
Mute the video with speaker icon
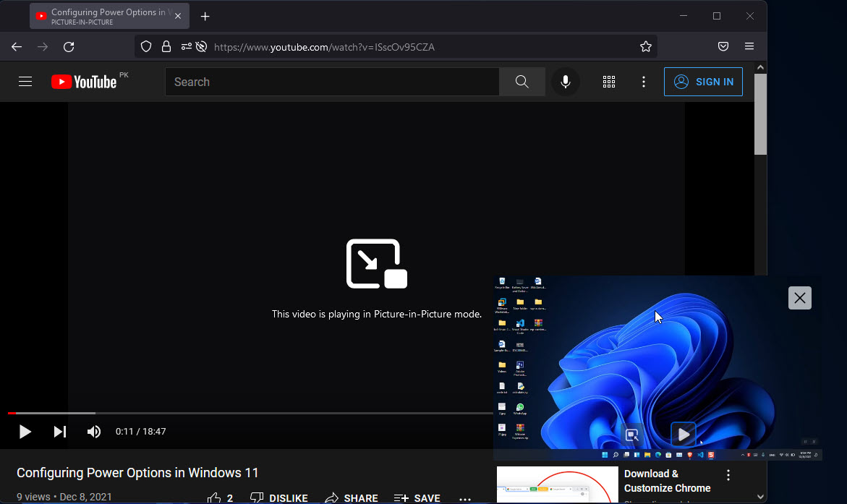[x=94, y=432]
